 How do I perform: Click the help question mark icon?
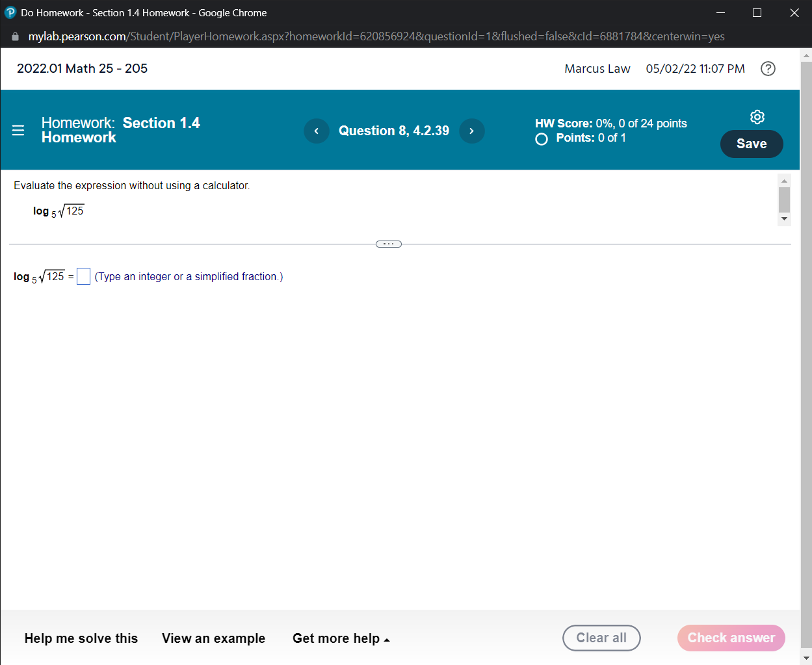coord(768,68)
